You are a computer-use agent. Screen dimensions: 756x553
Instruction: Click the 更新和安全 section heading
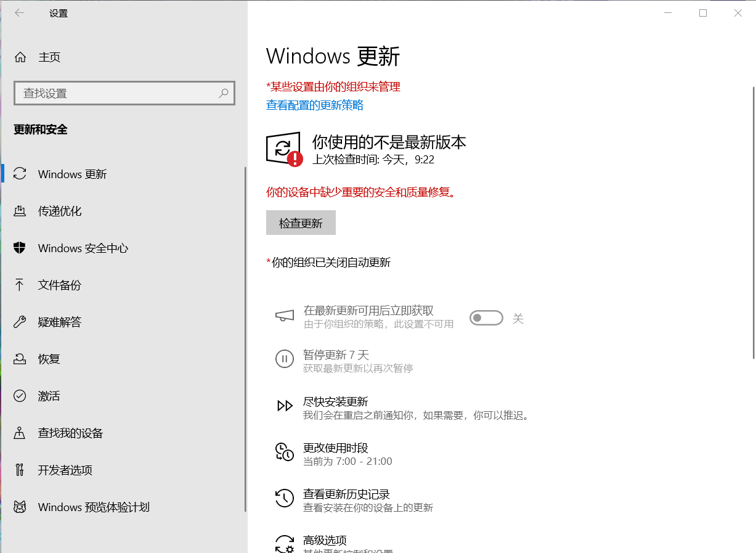tap(41, 129)
